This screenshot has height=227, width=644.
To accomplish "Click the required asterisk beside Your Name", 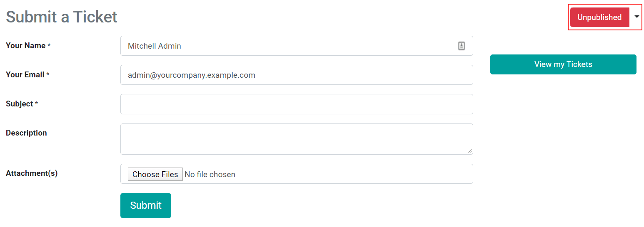I will [49, 46].
